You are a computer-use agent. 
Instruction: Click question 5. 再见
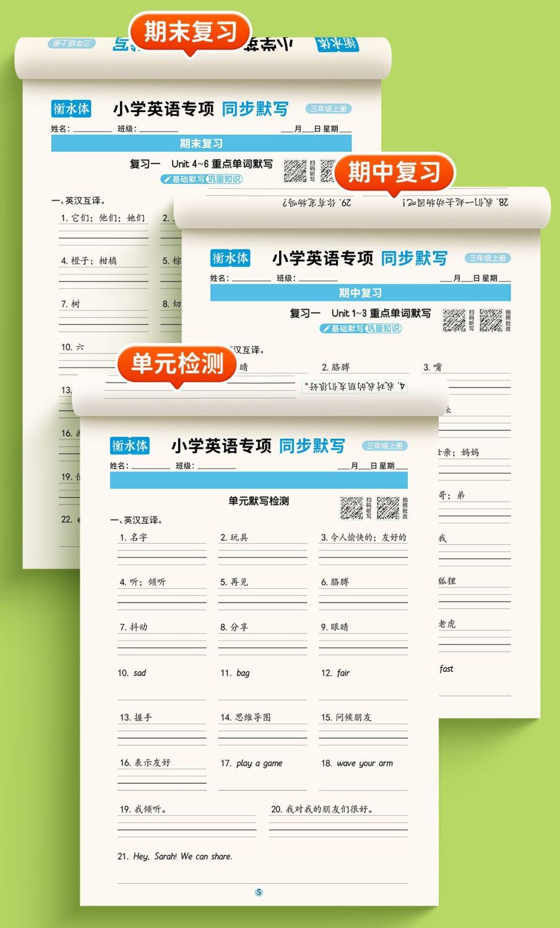pyautogui.click(x=234, y=582)
